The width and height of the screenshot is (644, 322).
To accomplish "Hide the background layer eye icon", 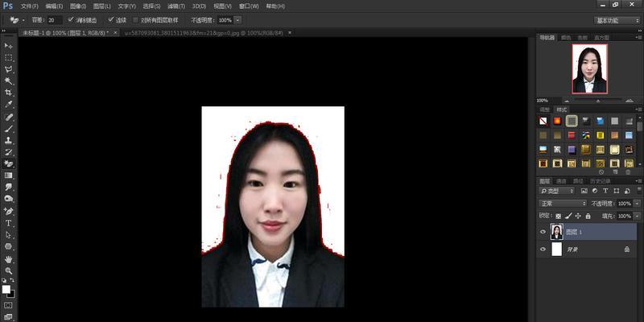I will (x=543, y=249).
